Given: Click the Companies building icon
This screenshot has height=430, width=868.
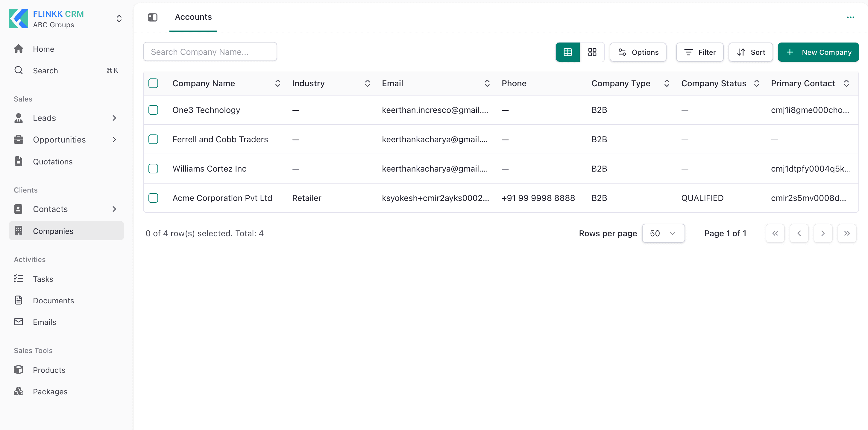Looking at the screenshot, I should point(19,231).
